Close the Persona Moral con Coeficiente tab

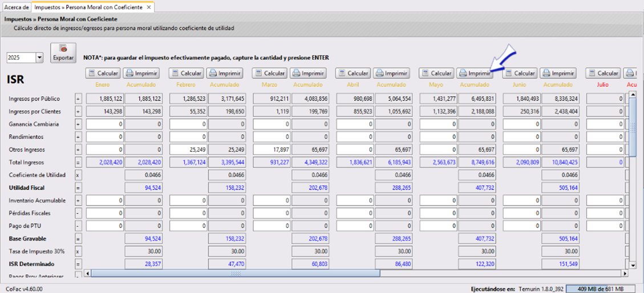tap(148, 8)
